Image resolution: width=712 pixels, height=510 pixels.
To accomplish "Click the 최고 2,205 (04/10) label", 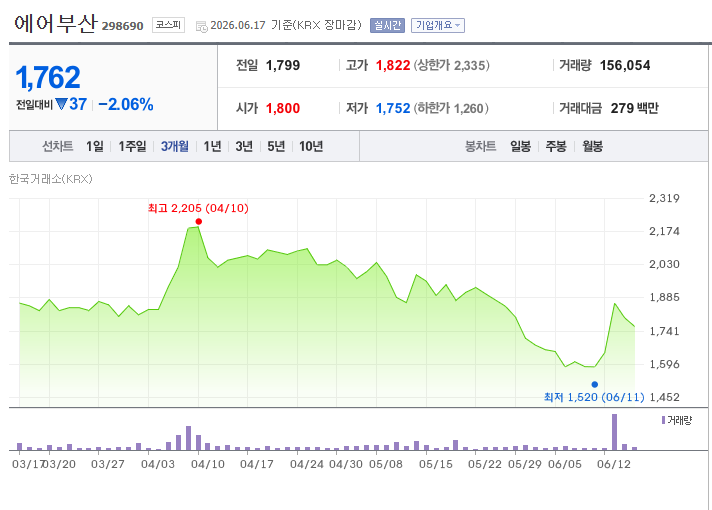I will coord(198,208).
